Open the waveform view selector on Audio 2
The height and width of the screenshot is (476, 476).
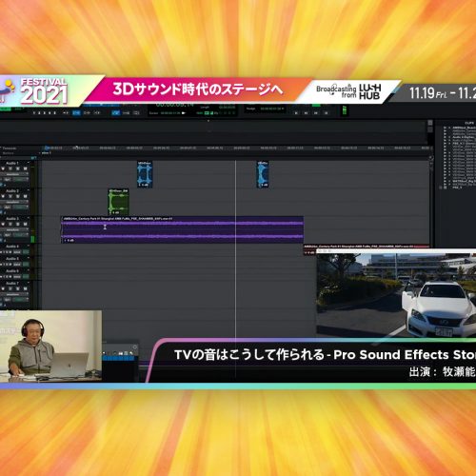point(14,202)
